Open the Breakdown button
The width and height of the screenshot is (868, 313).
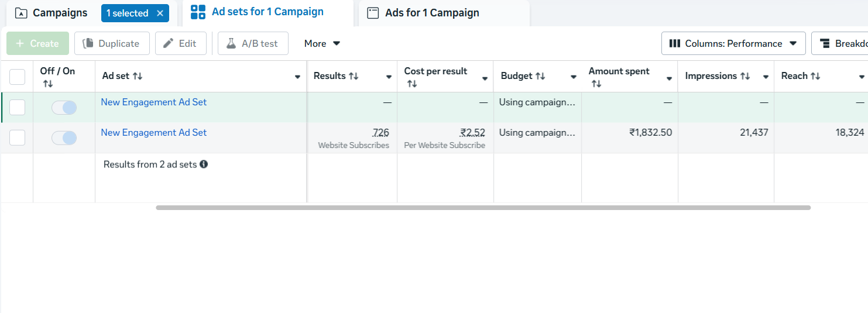840,43
